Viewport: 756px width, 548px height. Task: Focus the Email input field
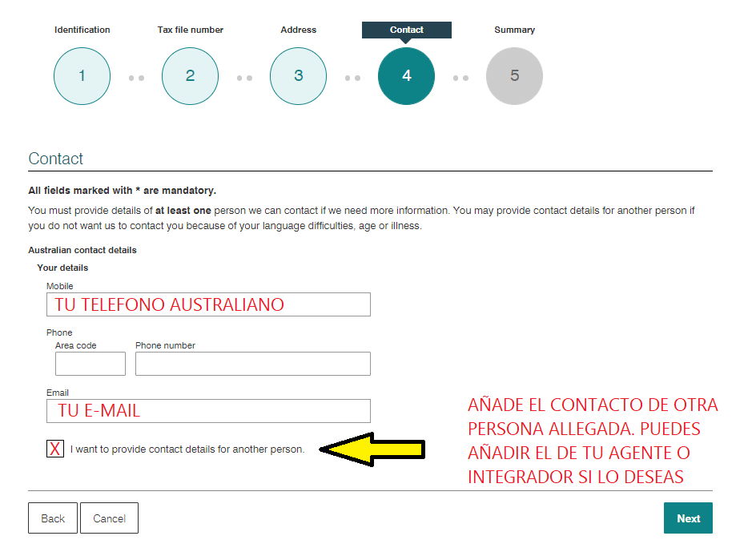pyautogui.click(x=208, y=411)
